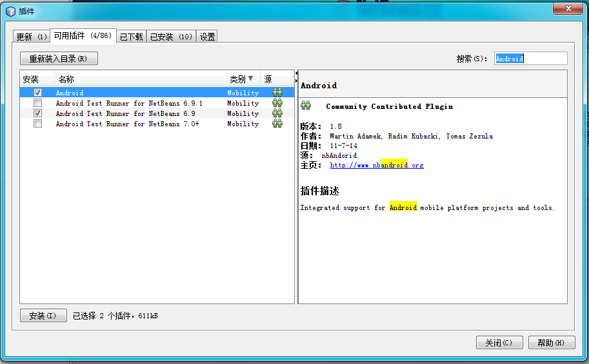Sort by the 类别 column header
The height and width of the screenshot is (364, 589).
point(243,79)
